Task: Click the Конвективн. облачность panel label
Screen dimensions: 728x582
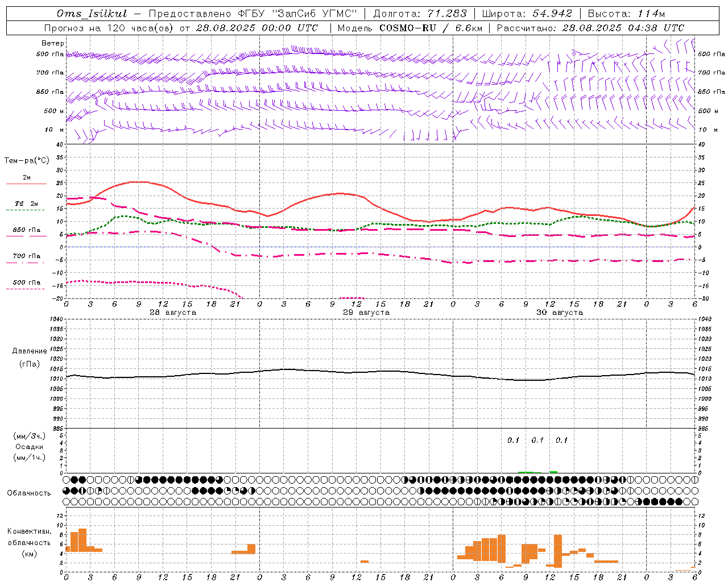Action: (x=30, y=537)
